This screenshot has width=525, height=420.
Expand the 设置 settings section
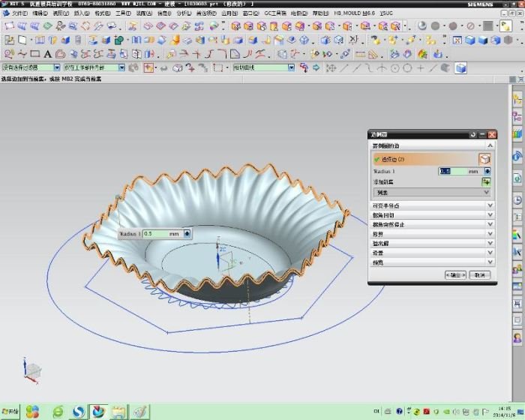(432, 253)
